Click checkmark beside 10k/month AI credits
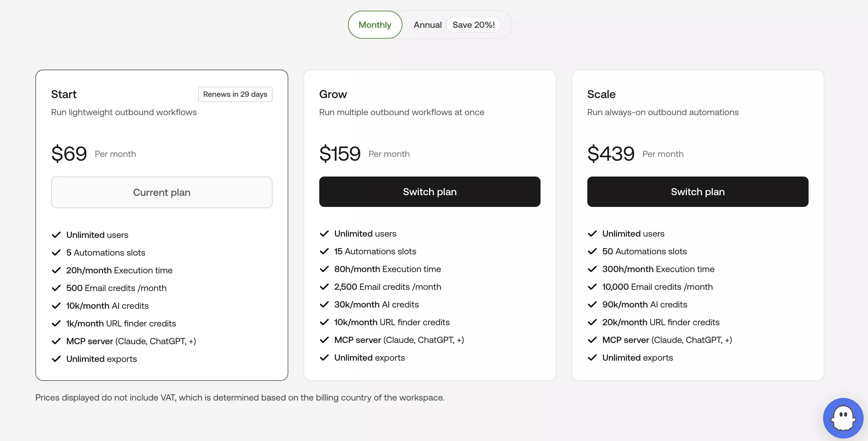 click(56, 306)
